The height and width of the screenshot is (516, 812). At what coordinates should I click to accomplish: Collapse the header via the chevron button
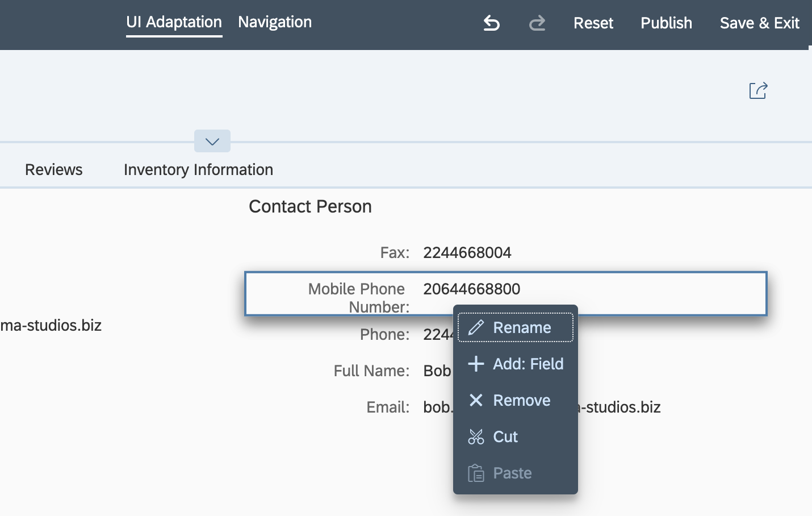click(x=212, y=141)
